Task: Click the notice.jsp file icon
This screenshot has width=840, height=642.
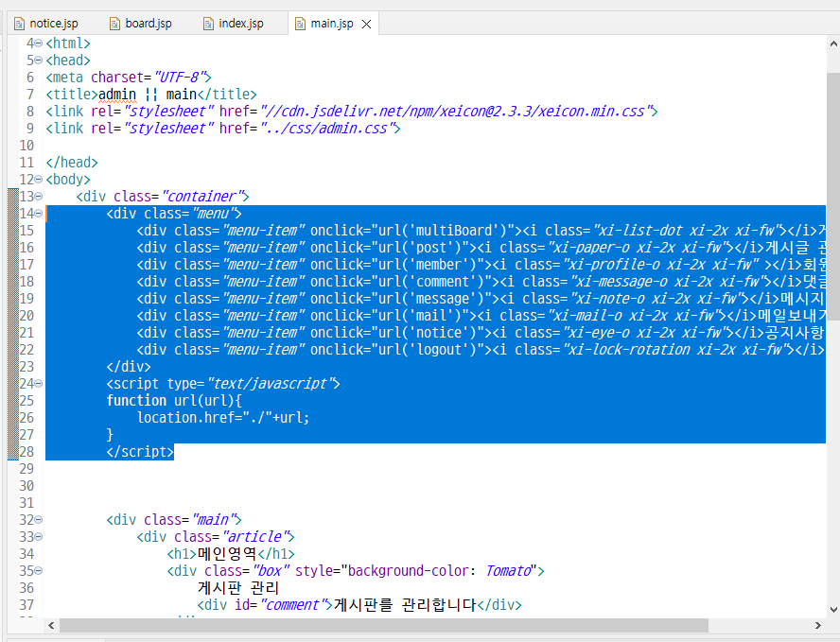Action: tap(20, 24)
